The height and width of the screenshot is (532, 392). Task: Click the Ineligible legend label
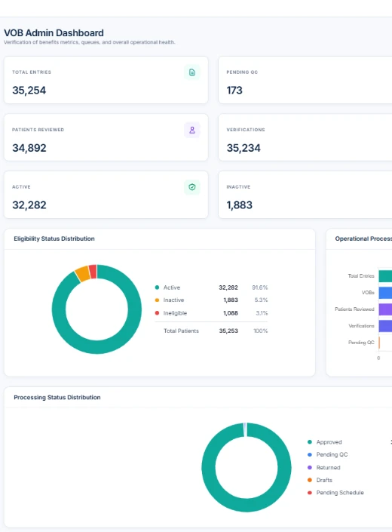click(175, 313)
